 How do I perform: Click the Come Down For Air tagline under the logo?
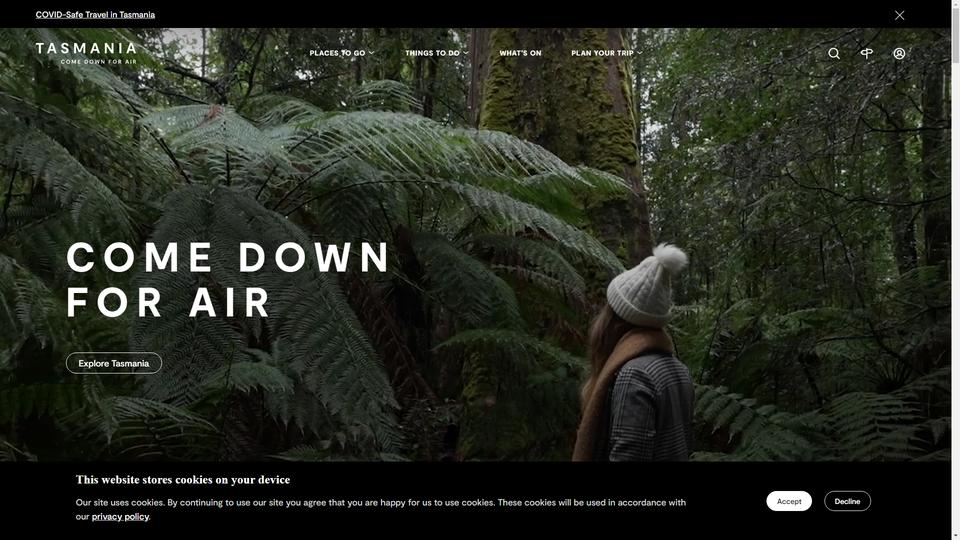pyautogui.click(x=99, y=62)
